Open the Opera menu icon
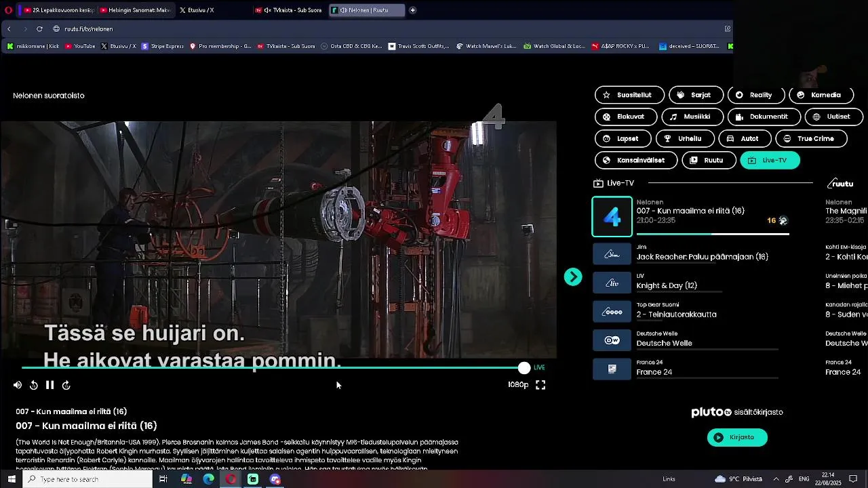This screenshot has width=868, height=488. tap(8, 10)
